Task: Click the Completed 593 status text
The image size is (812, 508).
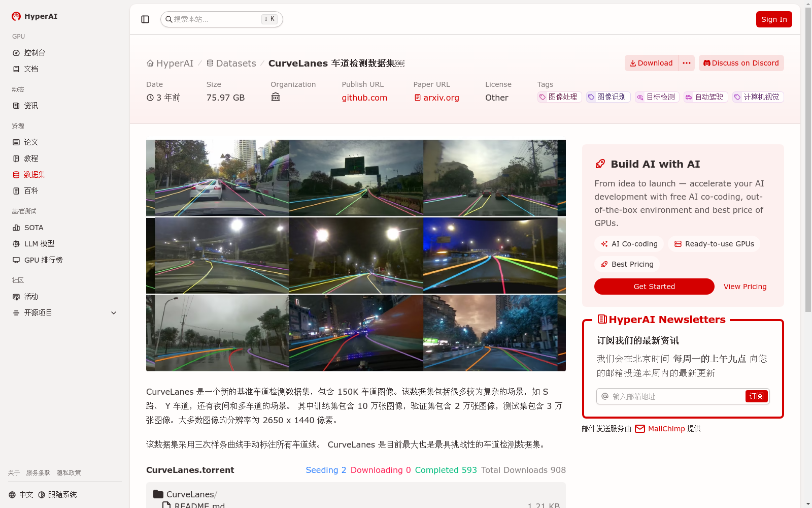Action: (446, 470)
